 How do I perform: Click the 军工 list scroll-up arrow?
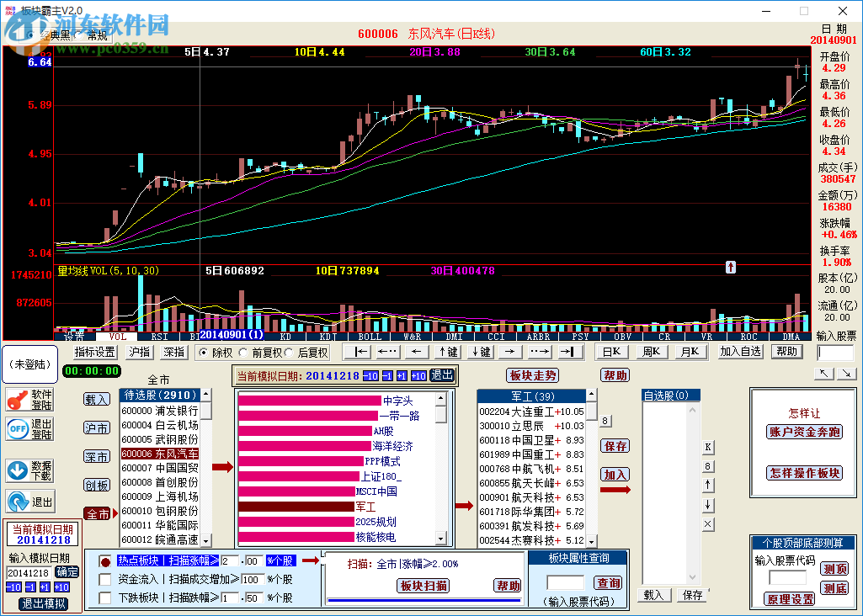coord(591,395)
